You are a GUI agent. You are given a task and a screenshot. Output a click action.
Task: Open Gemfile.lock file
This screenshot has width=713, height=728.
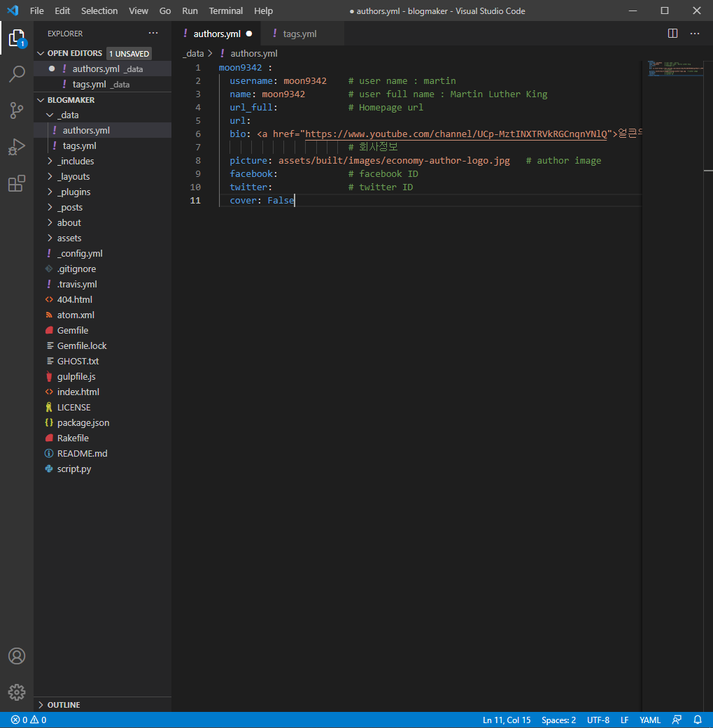click(x=103, y=346)
